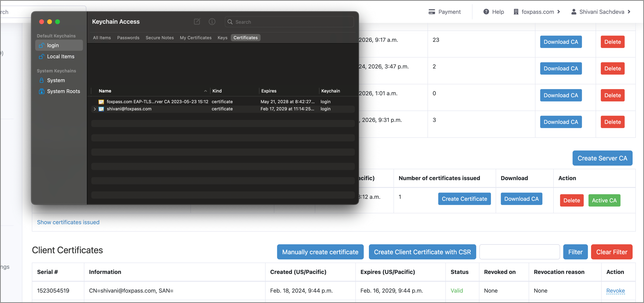Image resolution: width=644 pixels, height=303 pixels.
Task: Click the client certificate filter text field
Action: click(519, 252)
